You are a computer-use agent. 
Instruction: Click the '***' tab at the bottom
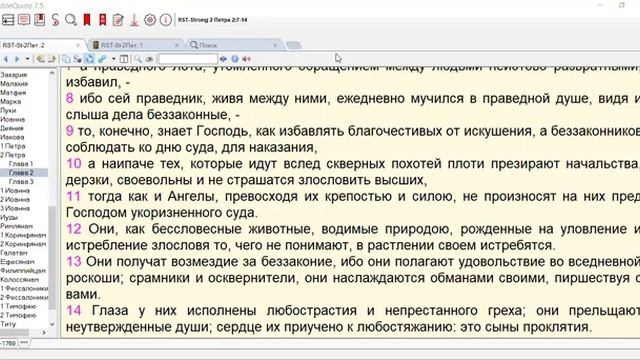[x=24, y=343]
